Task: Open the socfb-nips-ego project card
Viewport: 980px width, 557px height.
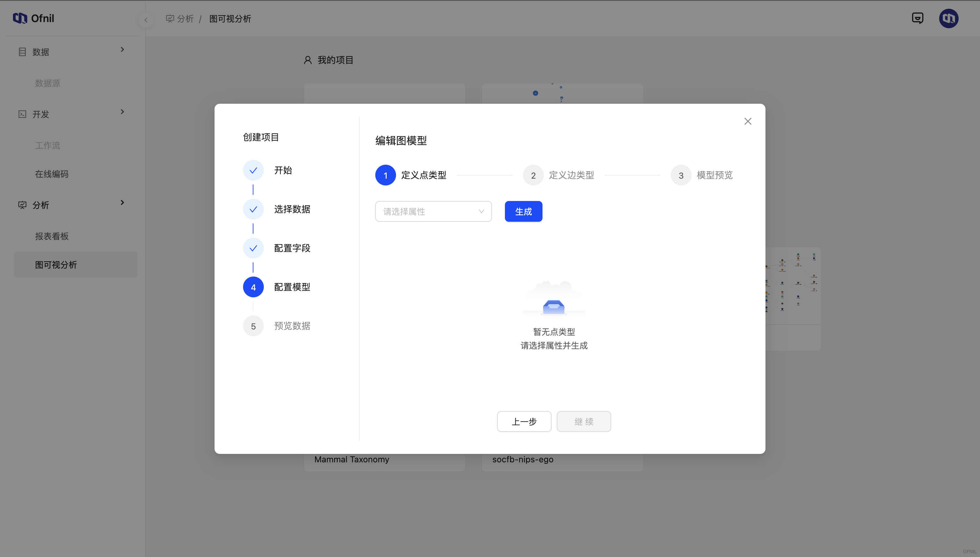Action: (562, 462)
